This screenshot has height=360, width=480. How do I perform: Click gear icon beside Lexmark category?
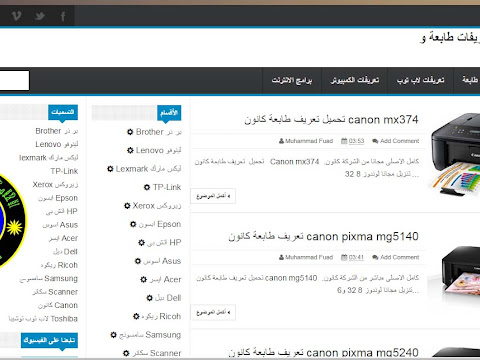pyautogui.click(x=110, y=169)
